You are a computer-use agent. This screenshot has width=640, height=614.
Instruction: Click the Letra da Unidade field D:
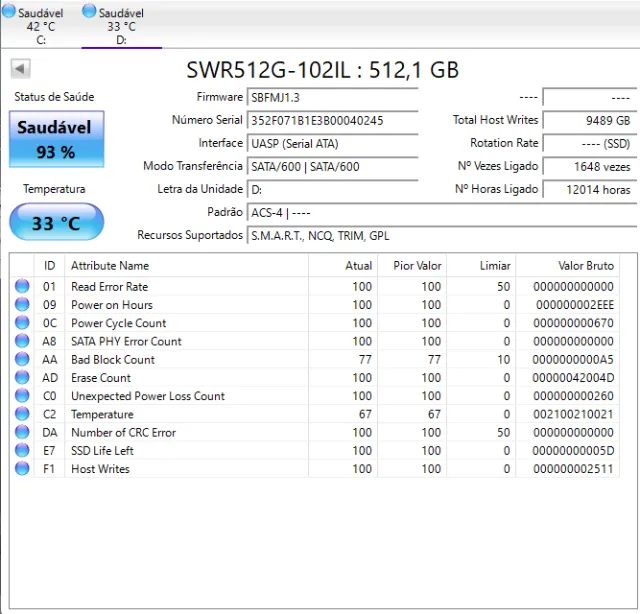click(333, 190)
